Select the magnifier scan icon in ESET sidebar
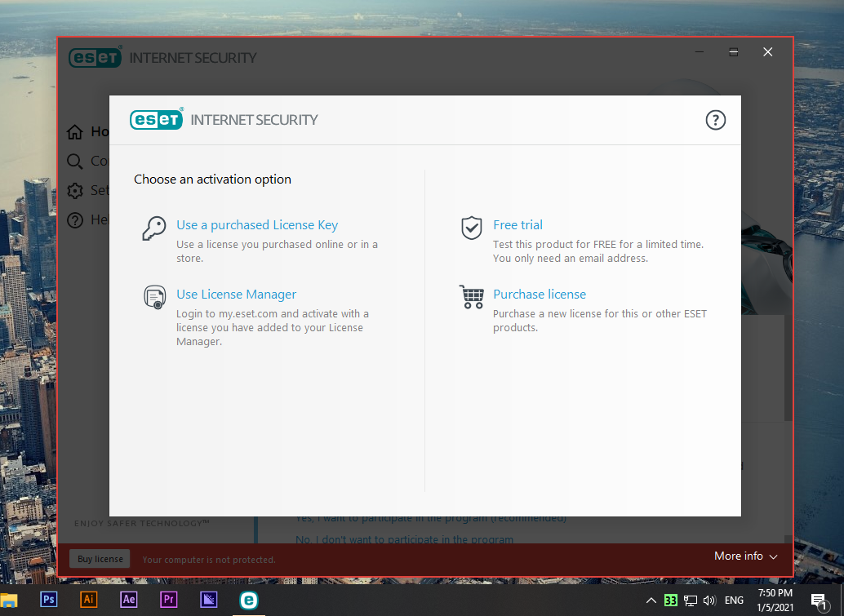This screenshot has width=844, height=616. pos(75,161)
